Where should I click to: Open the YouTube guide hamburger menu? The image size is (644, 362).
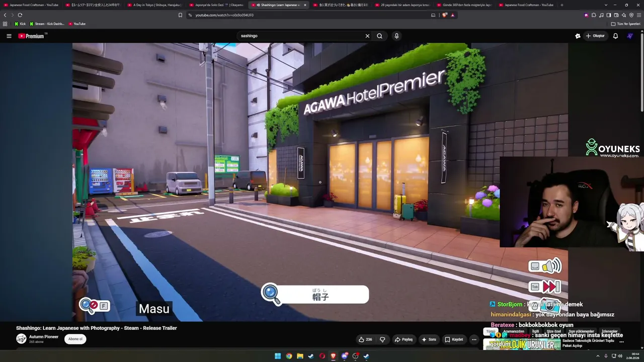coord(9,36)
